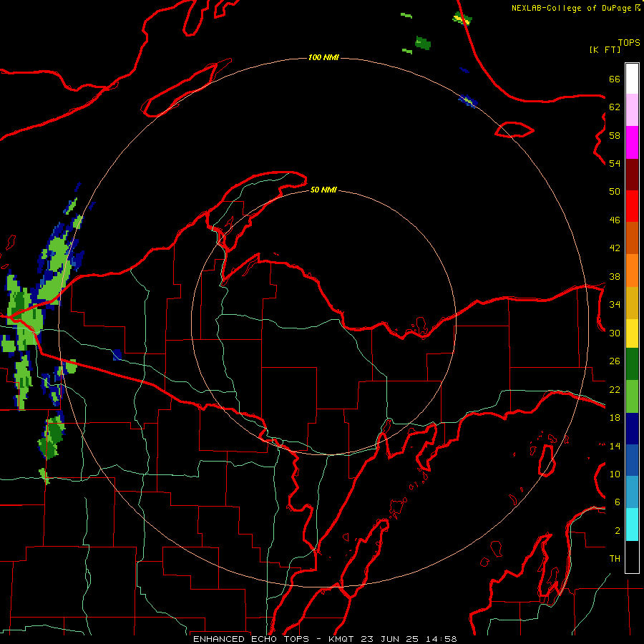The width and height of the screenshot is (644, 644).
Task: Click the TH legend value
Action: (615, 559)
